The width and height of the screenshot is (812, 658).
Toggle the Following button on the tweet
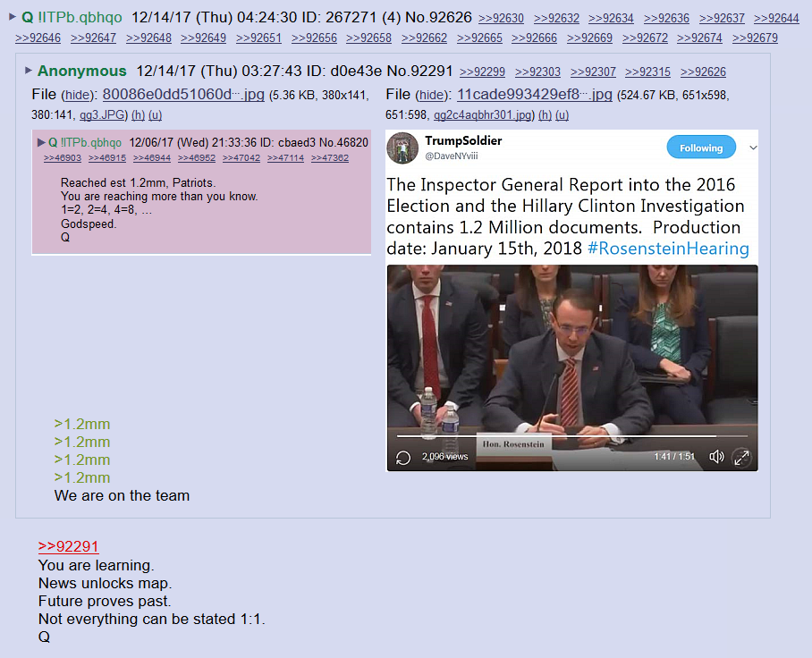pyautogui.click(x=701, y=148)
